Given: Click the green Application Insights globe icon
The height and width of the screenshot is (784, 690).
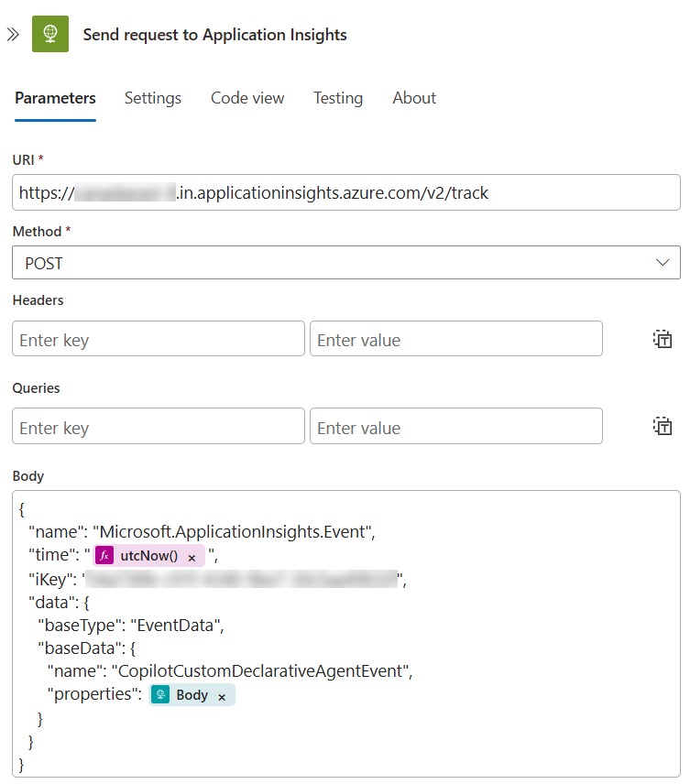Looking at the screenshot, I should tap(50, 34).
